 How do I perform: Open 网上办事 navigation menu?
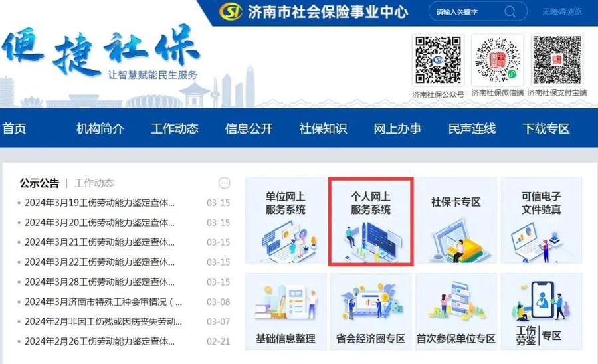coord(397,129)
